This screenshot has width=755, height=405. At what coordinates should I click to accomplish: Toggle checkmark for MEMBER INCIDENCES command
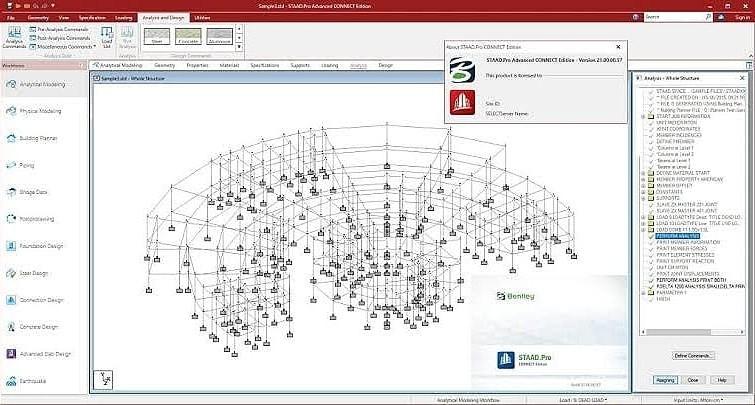point(651,135)
